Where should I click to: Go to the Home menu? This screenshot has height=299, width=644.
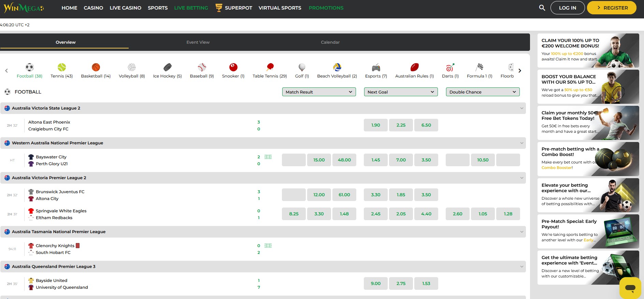click(x=69, y=8)
